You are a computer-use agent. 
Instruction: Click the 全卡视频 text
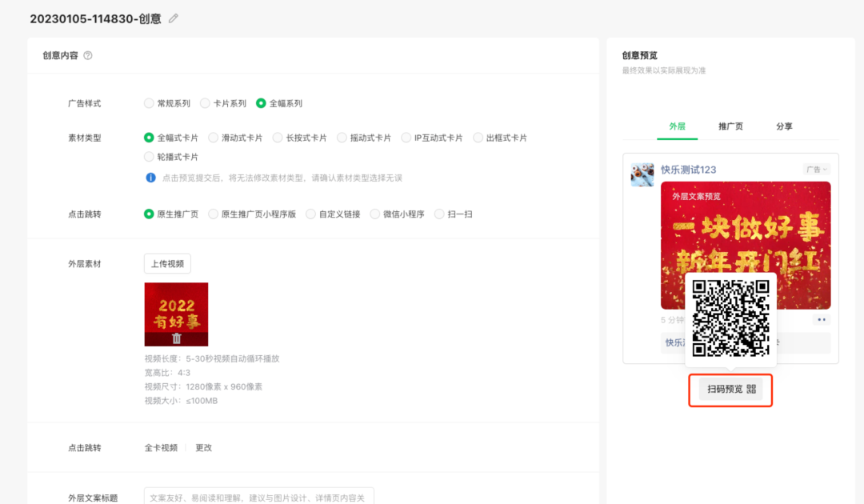(x=161, y=448)
